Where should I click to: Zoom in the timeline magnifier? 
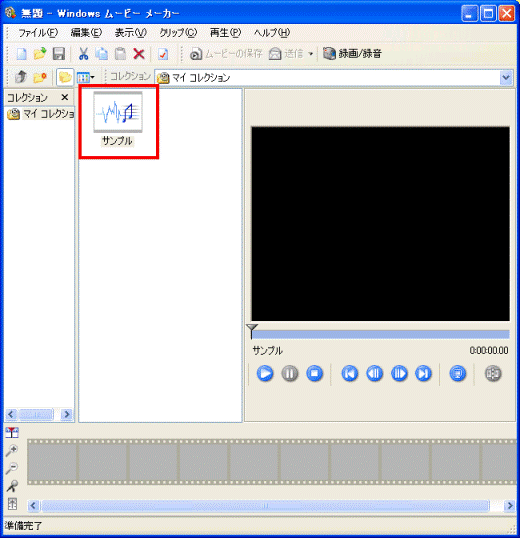[12, 451]
